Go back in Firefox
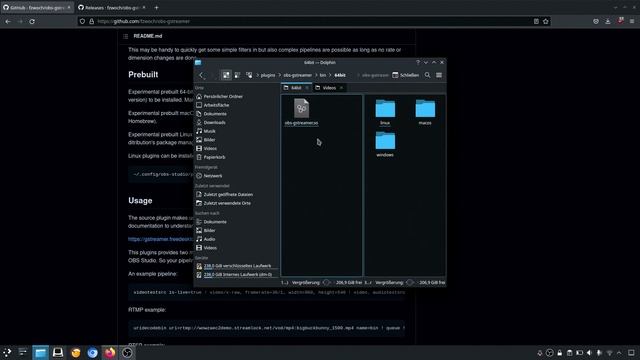640x360 pixels. pos(8,21)
